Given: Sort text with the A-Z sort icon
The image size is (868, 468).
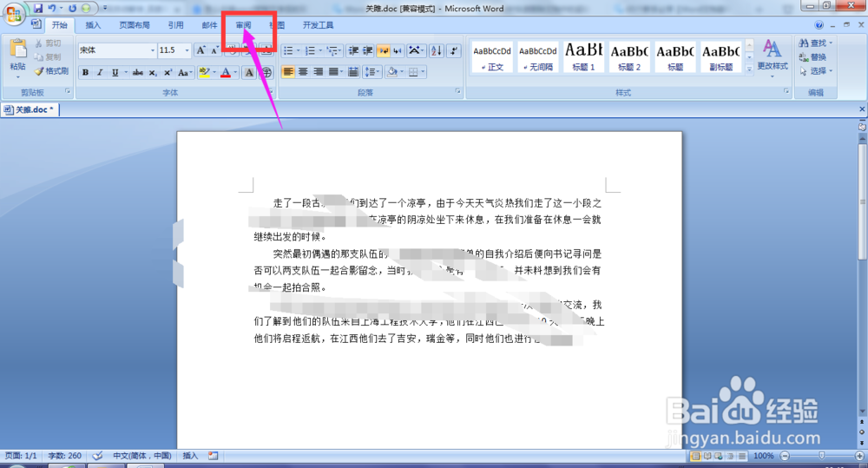Looking at the screenshot, I should point(437,50).
